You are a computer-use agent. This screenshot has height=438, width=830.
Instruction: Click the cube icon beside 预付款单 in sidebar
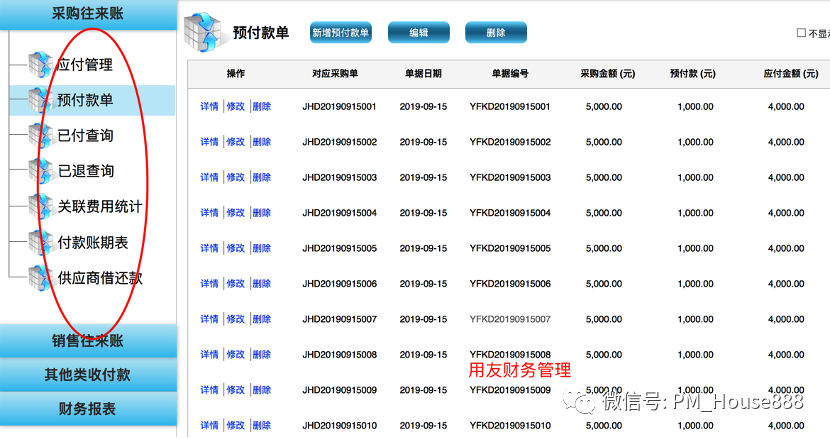point(40,100)
